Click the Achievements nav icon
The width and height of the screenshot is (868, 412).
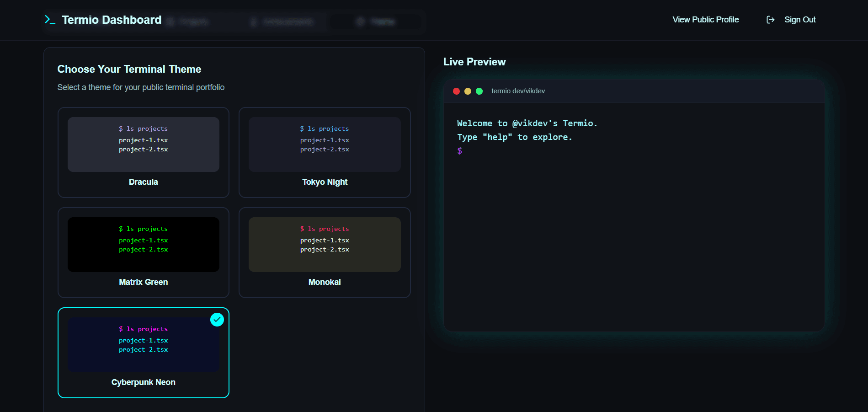(254, 21)
